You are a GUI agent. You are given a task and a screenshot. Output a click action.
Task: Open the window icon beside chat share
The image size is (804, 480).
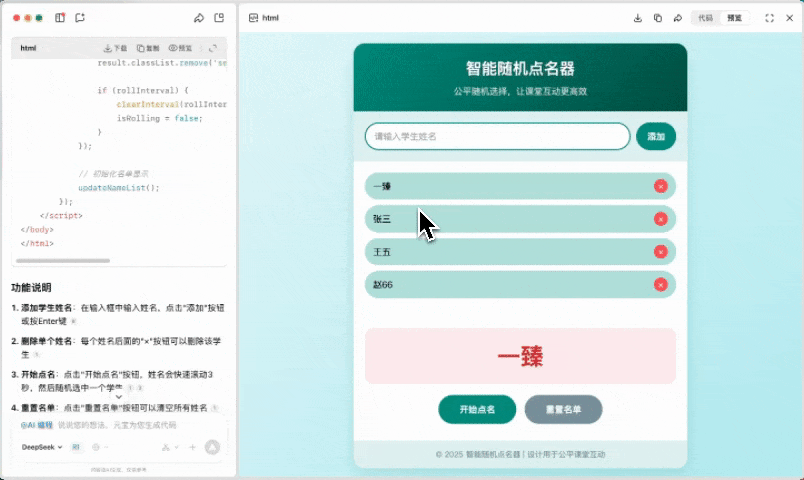pyautogui.click(x=219, y=18)
